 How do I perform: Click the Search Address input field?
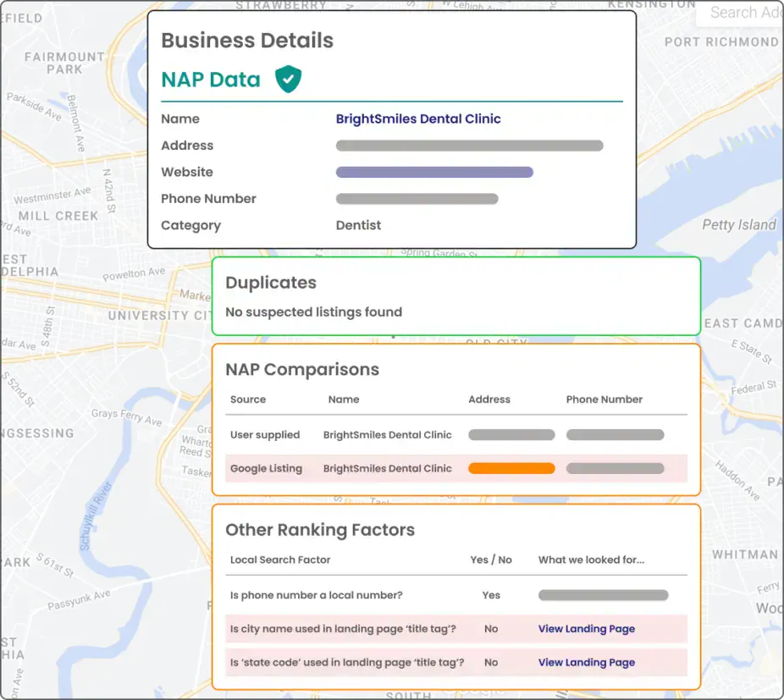point(745,12)
